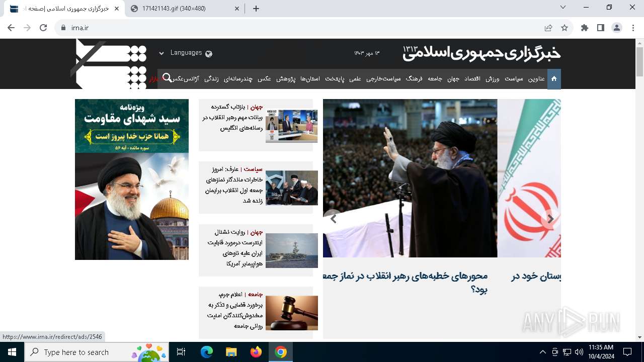Click the main slider photo of the leader
The image size is (644, 362).
point(410,178)
